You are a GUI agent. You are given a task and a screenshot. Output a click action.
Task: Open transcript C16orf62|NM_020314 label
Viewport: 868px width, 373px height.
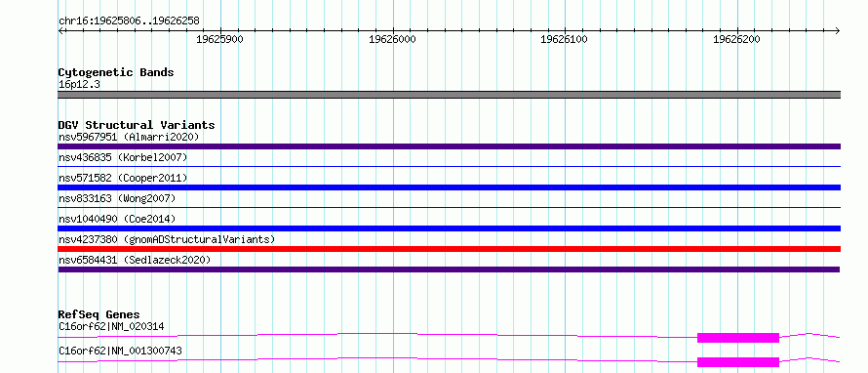tap(111, 326)
